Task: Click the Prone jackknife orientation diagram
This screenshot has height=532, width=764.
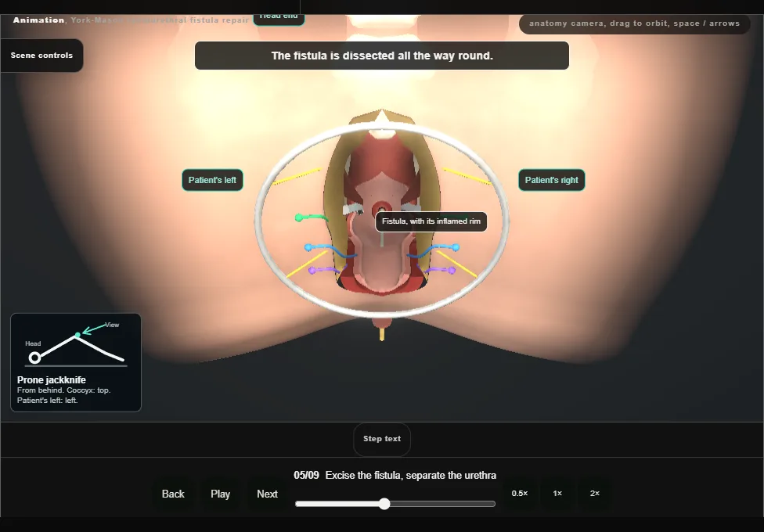Action: point(76,362)
